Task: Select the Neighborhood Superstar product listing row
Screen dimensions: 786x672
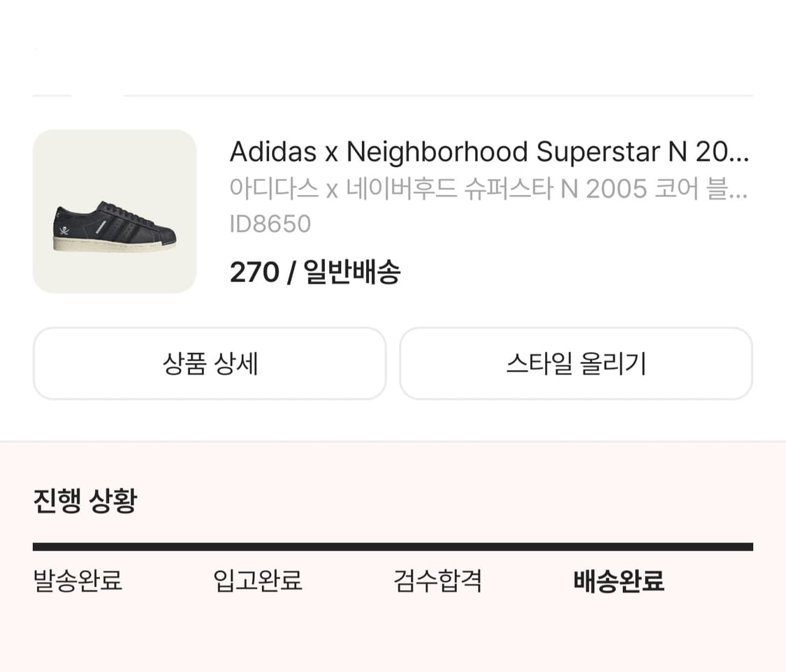Action: tap(393, 210)
